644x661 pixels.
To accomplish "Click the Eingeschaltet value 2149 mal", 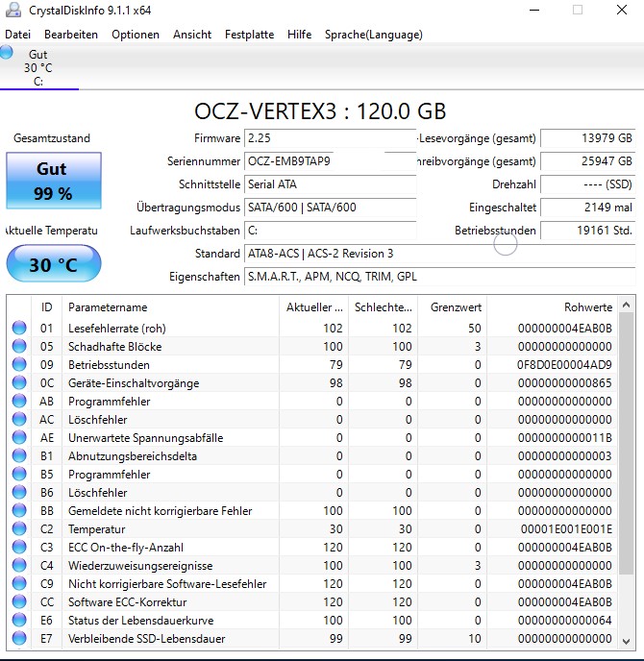I will [x=588, y=208].
